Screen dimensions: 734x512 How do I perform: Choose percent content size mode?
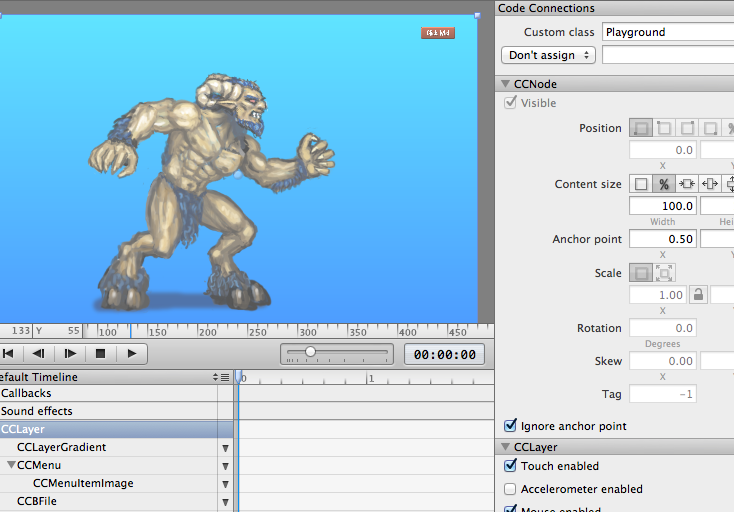664,184
